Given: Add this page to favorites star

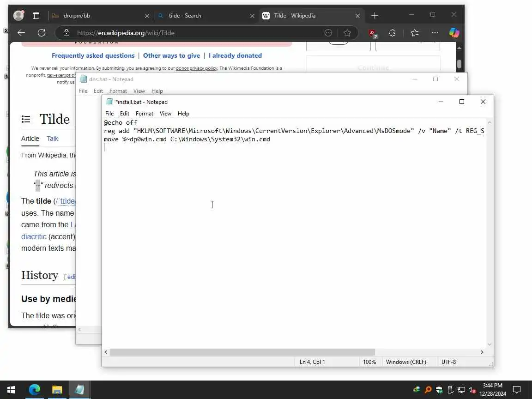Looking at the screenshot, I should click(347, 33).
